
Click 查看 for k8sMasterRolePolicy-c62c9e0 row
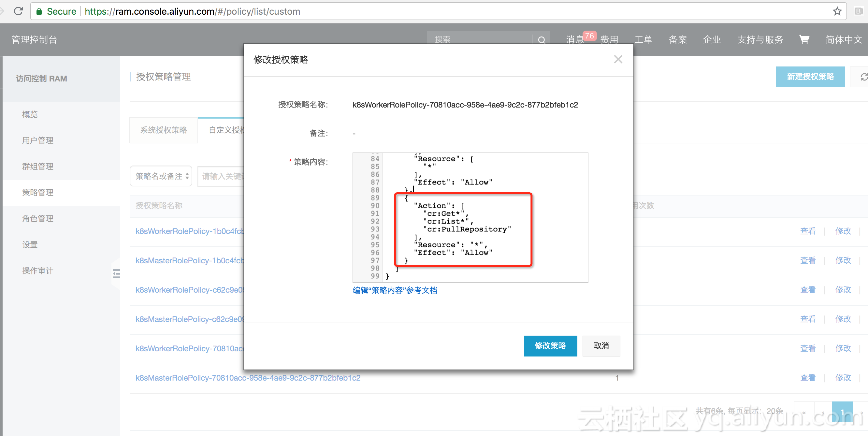(808, 319)
